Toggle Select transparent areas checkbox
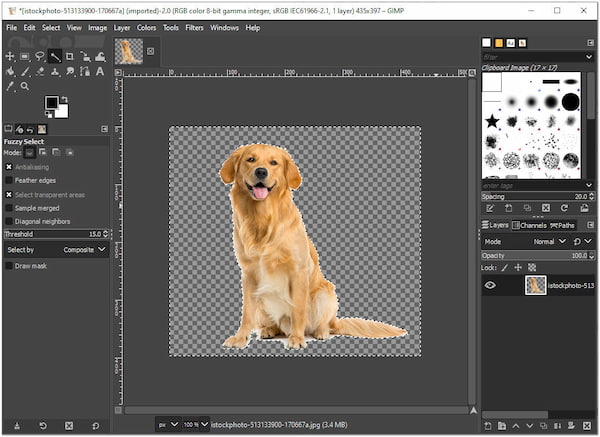 (9, 195)
